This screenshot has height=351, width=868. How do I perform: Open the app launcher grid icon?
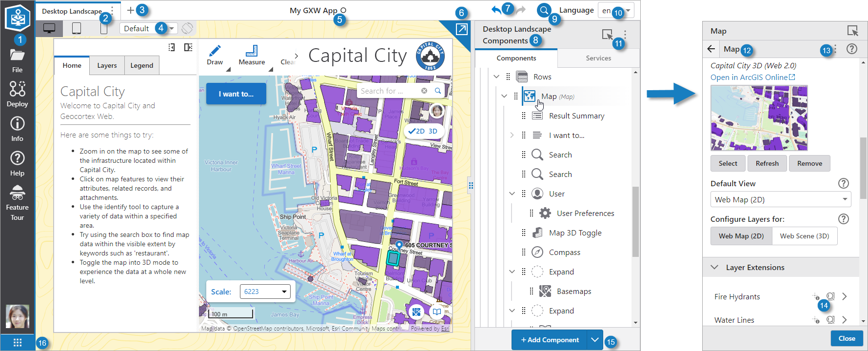[x=18, y=342]
